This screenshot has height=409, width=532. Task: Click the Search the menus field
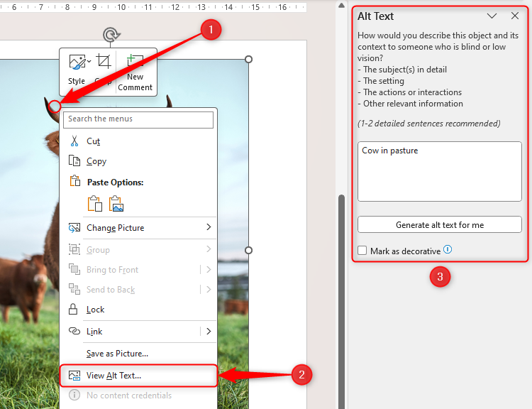(x=138, y=119)
